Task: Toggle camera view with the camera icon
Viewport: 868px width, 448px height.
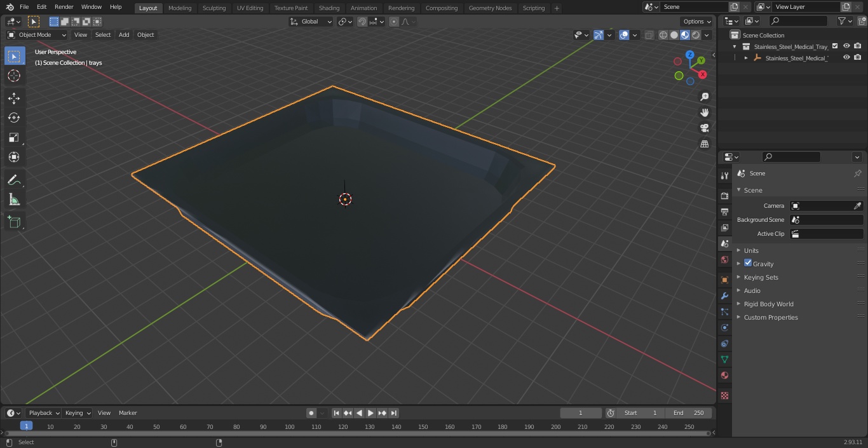Action: (x=704, y=128)
